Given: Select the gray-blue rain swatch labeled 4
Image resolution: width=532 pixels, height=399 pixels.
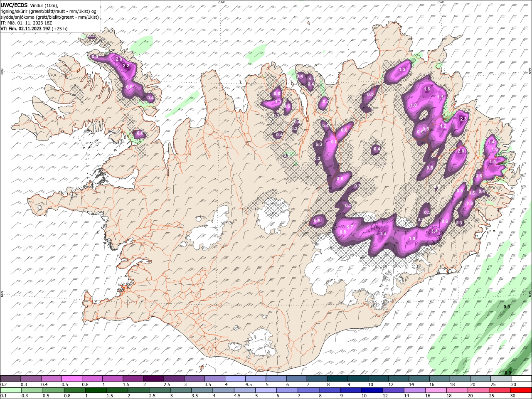Looking at the screenshot, I should point(223,390).
